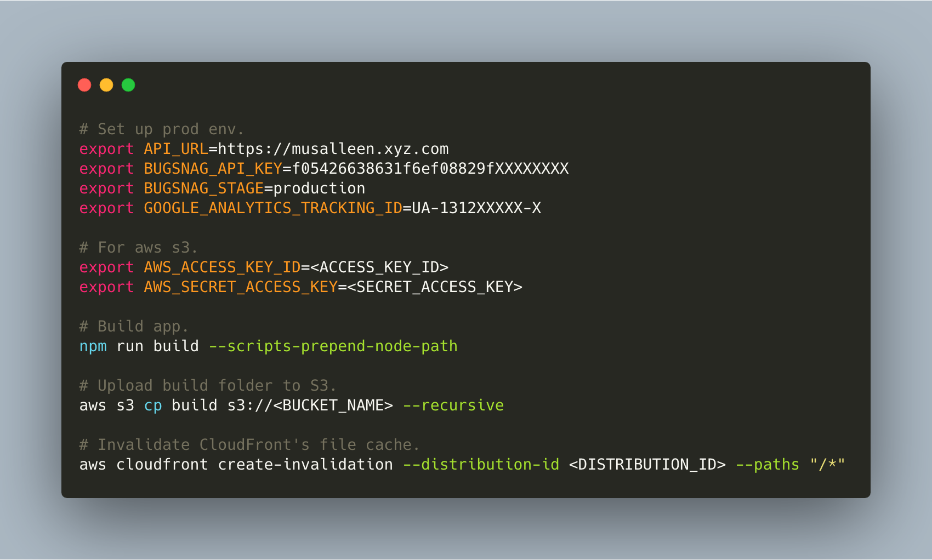Screen dimensions: 932x560
Task: Click the green maximize window dot
Action: [128, 85]
